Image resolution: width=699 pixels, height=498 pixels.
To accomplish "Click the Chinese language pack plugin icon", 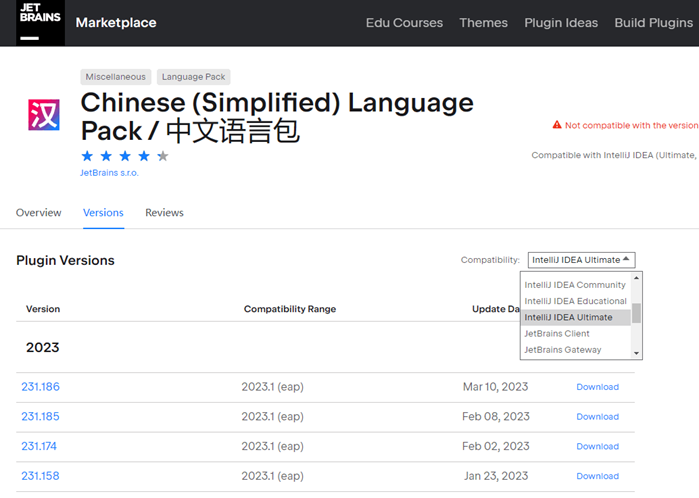I will (44, 115).
